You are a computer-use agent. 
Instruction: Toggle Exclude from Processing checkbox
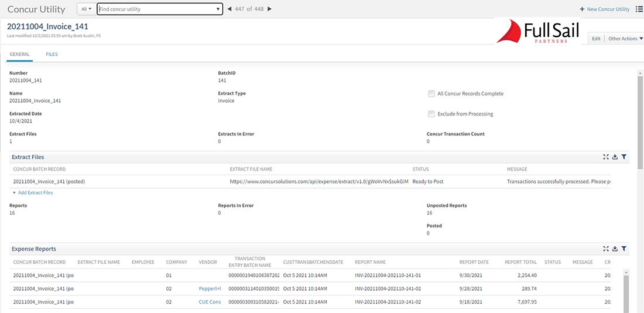pos(431,114)
